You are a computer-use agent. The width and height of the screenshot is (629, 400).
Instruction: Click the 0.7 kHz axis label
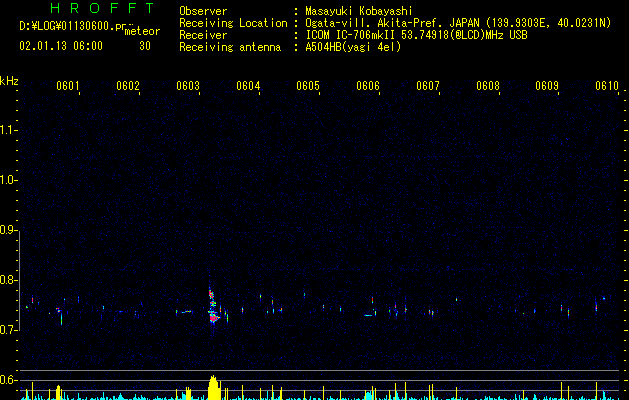(x=8, y=330)
